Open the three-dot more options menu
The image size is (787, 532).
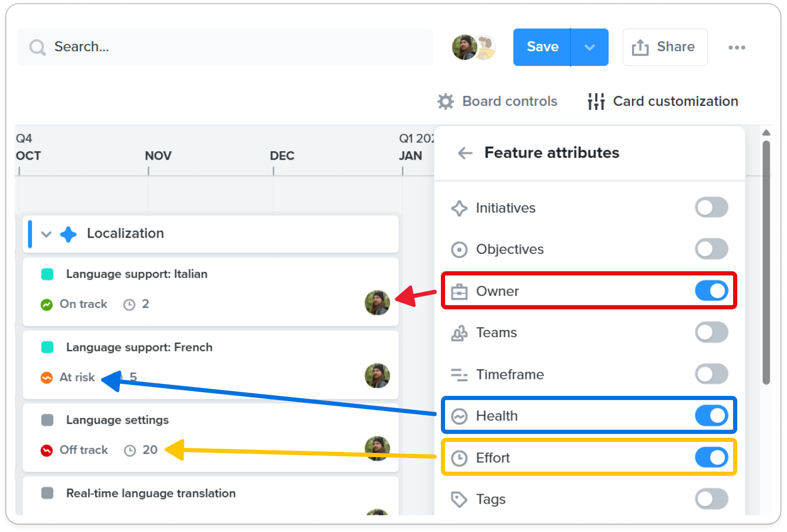pyautogui.click(x=737, y=48)
